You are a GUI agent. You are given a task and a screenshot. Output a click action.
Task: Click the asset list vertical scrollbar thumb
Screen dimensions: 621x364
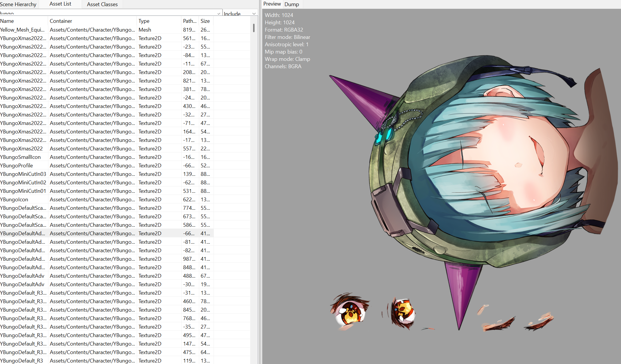(x=254, y=28)
